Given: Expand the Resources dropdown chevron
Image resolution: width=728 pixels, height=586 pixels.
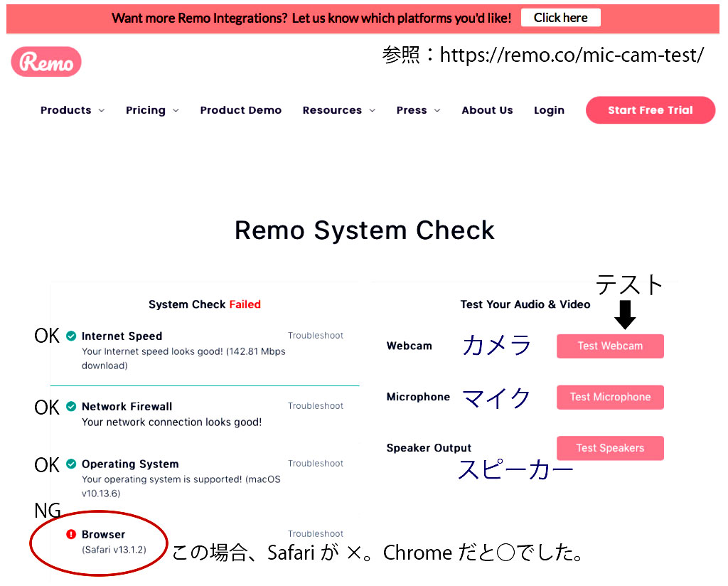Looking at the screenshot, I should pos(373,110).
